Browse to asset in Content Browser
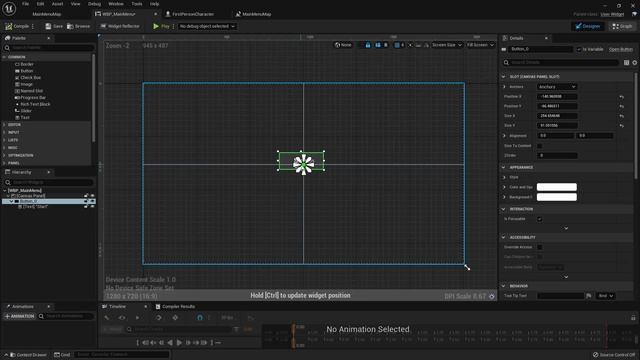The image size is (640, 360). [78, 26]
